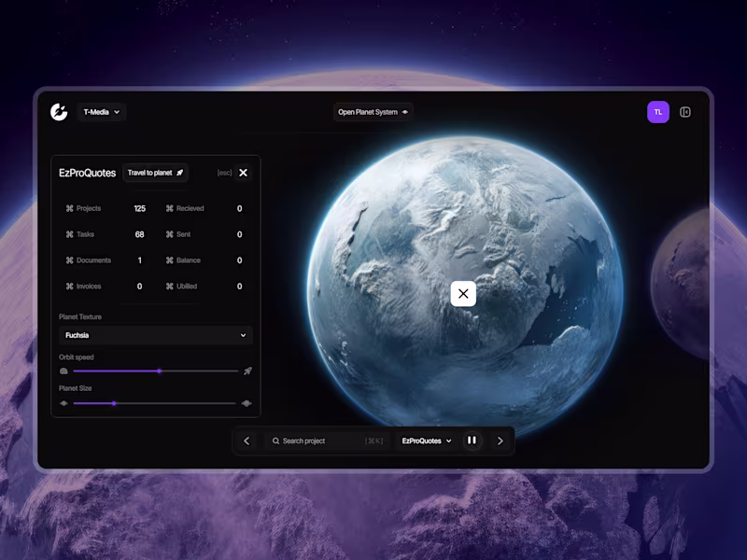This screenshot has width=747, height=560.
Task: Click the slow icon beside Orbit speed
Action: tap(63, 371)
